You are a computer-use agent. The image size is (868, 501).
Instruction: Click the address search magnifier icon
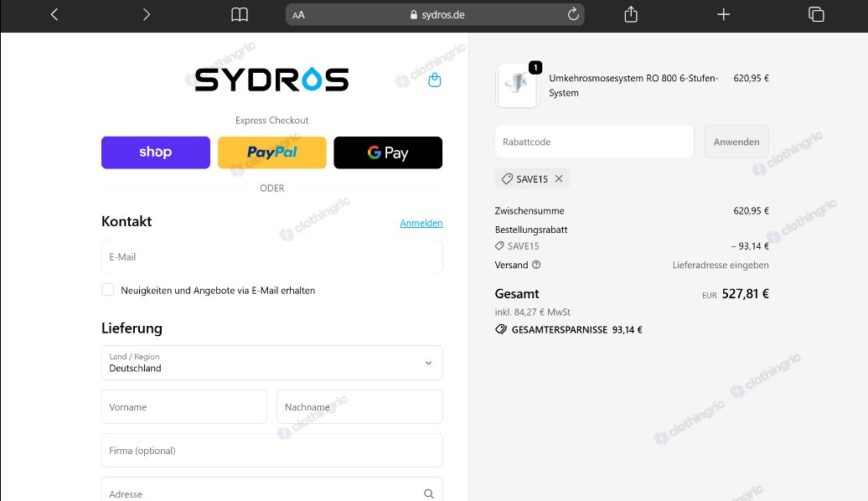click(428, 493)
